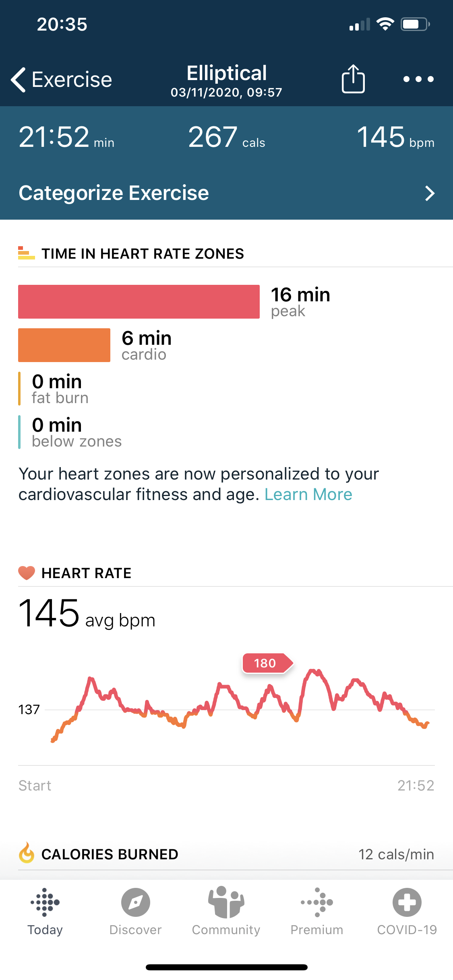Tap the 12 cals/min value
This screenshot has width=453, height=980.
click(x=396, y=854)
